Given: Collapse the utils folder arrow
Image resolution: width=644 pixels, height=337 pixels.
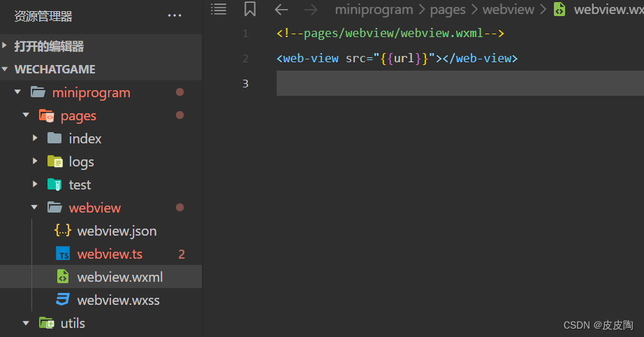Looking at the screenshot, I should [x=26, y=323].
